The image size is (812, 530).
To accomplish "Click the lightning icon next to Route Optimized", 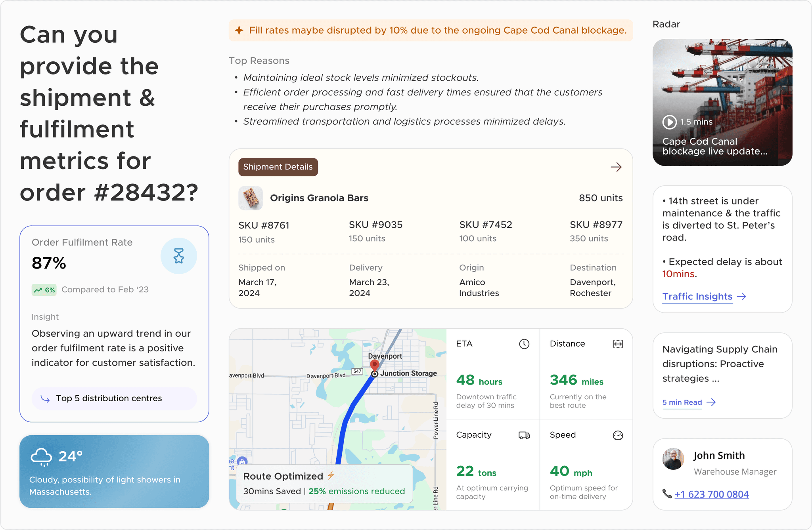I will tap(331, 476).
